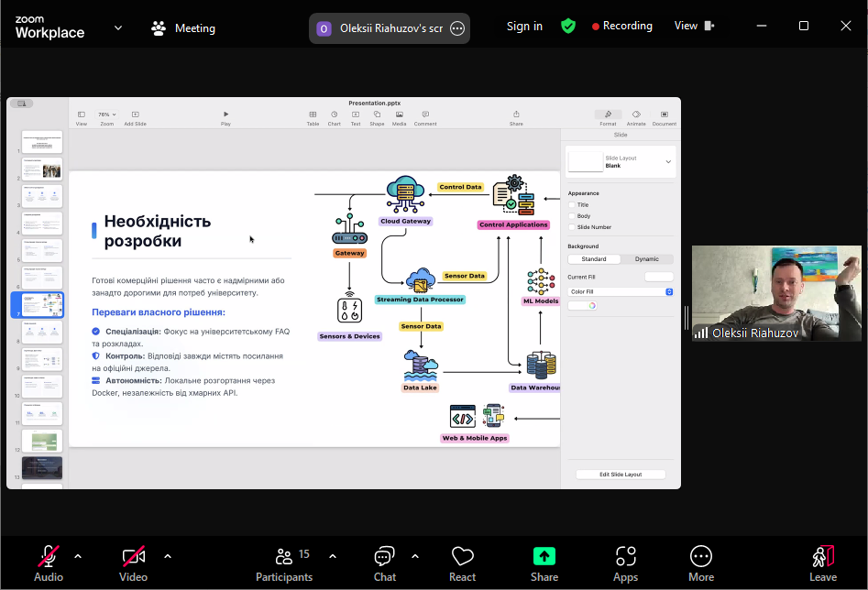Enable the Slide Number checkbox
The image size is (868, 590).
click(572, 227)
